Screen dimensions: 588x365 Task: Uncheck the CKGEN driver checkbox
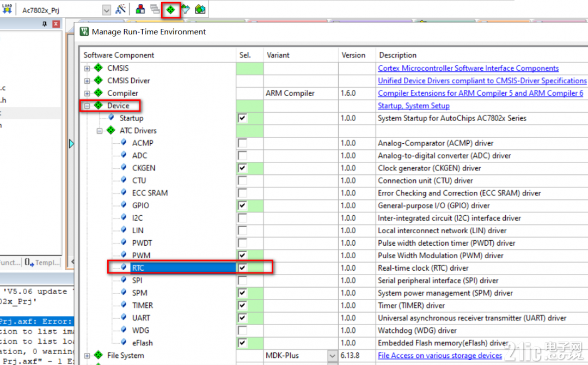243,168
